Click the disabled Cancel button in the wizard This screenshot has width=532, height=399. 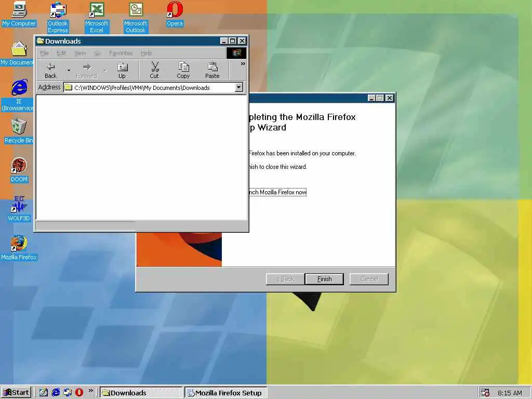pos(369,279)
